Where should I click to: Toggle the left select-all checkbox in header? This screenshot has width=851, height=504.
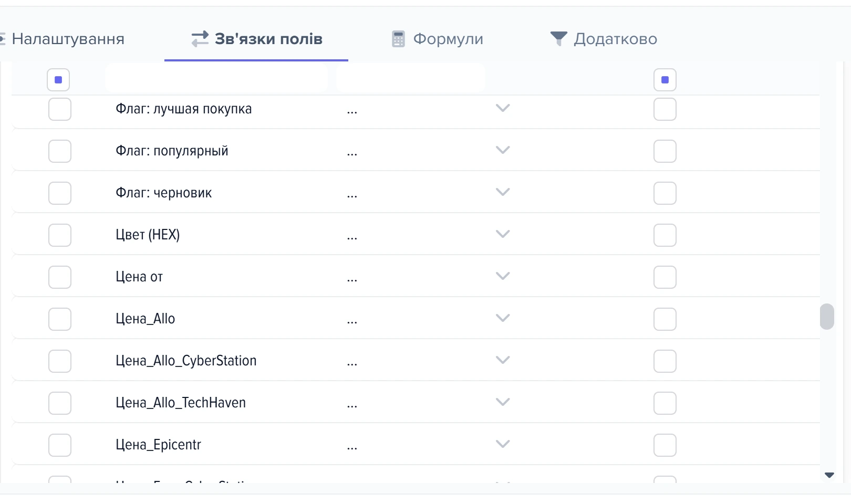coord(58,80)
